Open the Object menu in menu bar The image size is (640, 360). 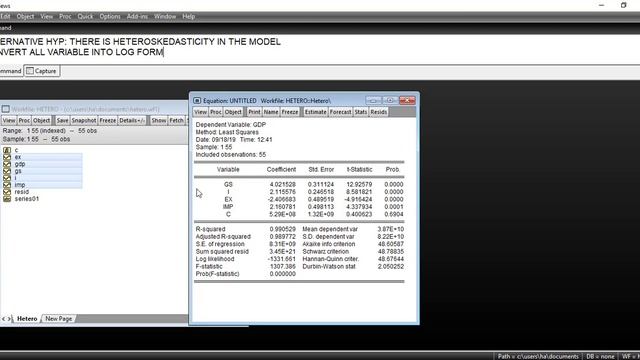pyautogui.click(x=25, y=16)
